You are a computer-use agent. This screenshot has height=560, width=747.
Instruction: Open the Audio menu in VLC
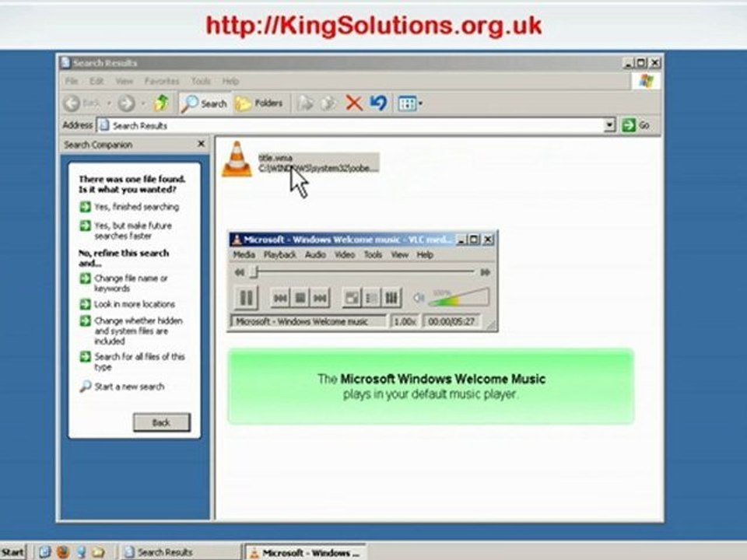click(x=315, y=255)
